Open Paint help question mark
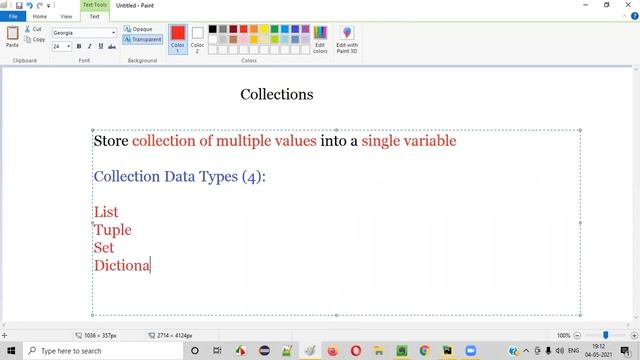Image resolution: width=640 pixels, height=360 pixels. 634,16
